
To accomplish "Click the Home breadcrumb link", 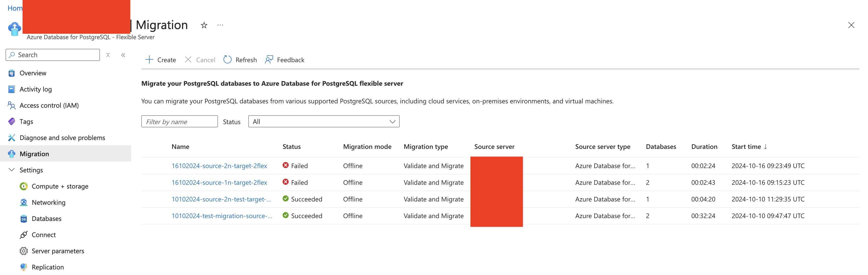I will coord(15,8).
